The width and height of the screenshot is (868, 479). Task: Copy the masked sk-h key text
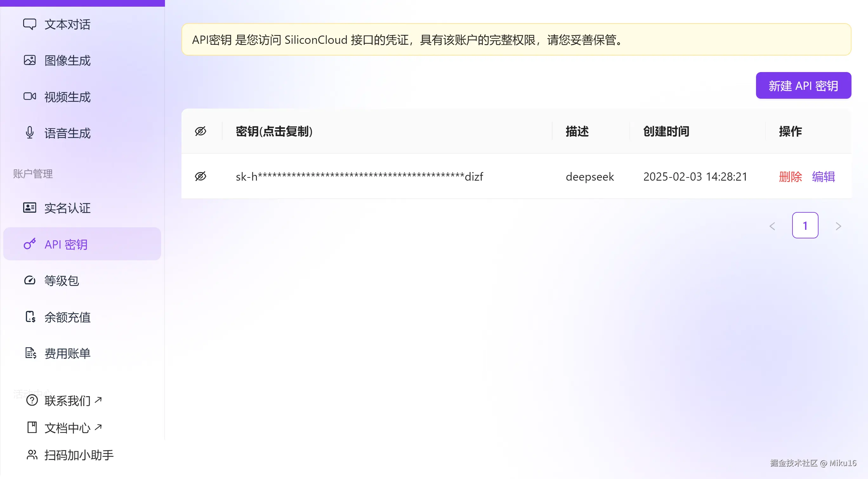(359, 176)
